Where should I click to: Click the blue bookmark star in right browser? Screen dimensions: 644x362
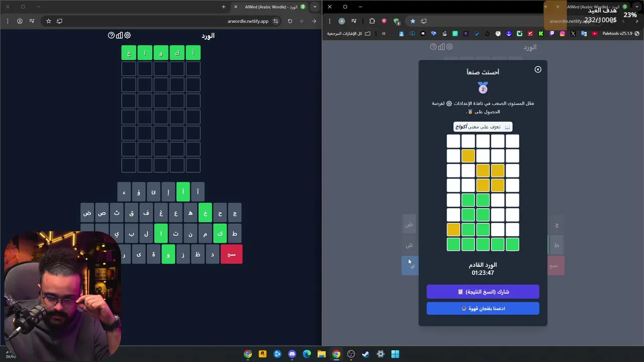pyautogui.click(x=413, y=21)
